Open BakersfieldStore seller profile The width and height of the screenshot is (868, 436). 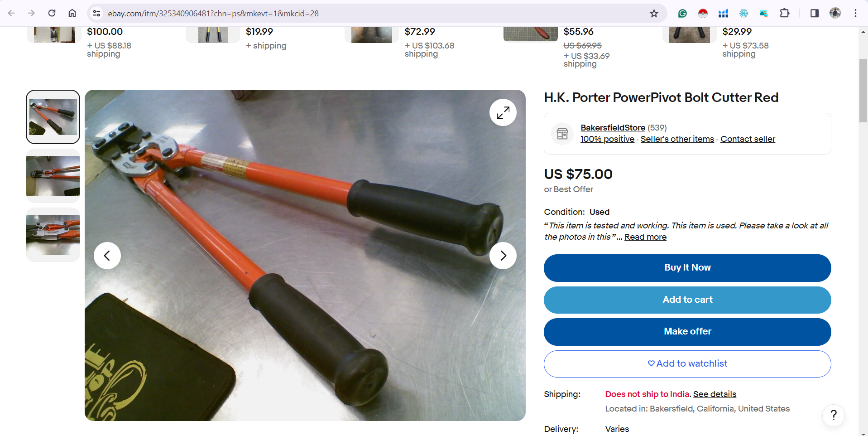point(613,128)
